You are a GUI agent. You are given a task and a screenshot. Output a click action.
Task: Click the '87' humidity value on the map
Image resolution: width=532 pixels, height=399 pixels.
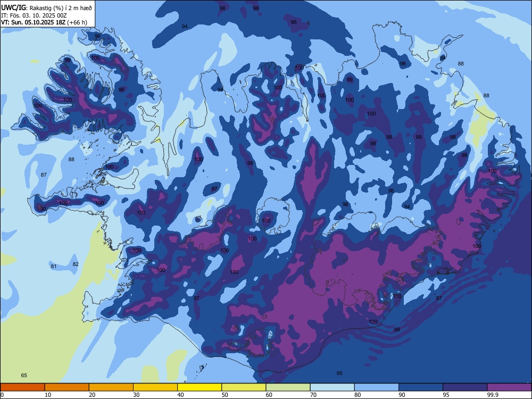[x=44, y=174]
